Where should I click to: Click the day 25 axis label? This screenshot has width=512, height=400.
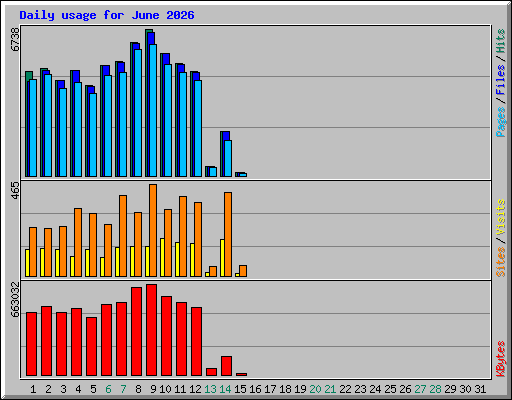coord(390,389)
